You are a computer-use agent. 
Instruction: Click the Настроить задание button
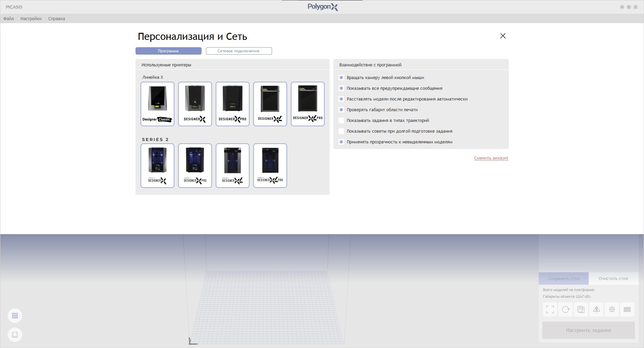tap(588, 330)
